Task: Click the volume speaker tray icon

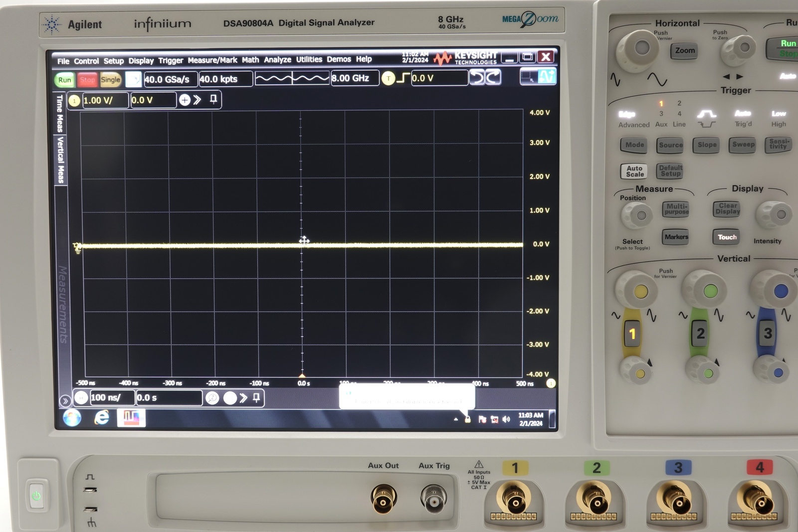Action: (506, 419)
